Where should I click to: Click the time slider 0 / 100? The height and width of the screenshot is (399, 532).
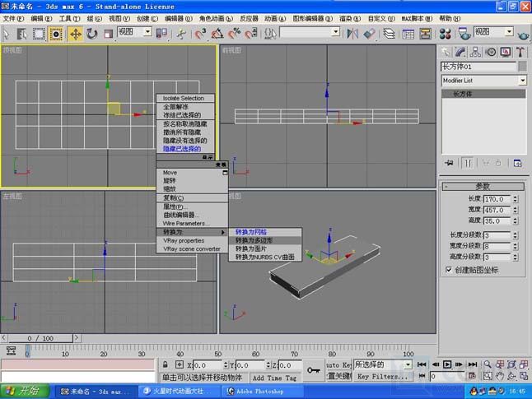pos(40,338)
